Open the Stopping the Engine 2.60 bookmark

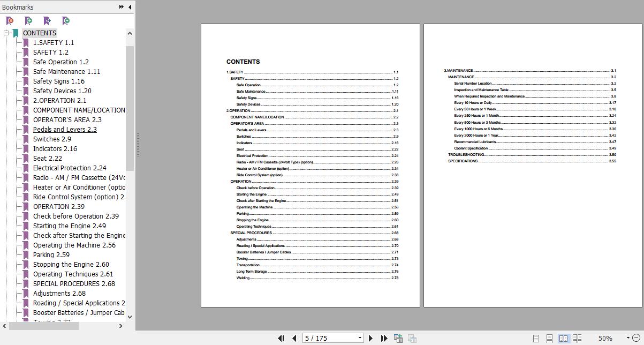[71, 265]
